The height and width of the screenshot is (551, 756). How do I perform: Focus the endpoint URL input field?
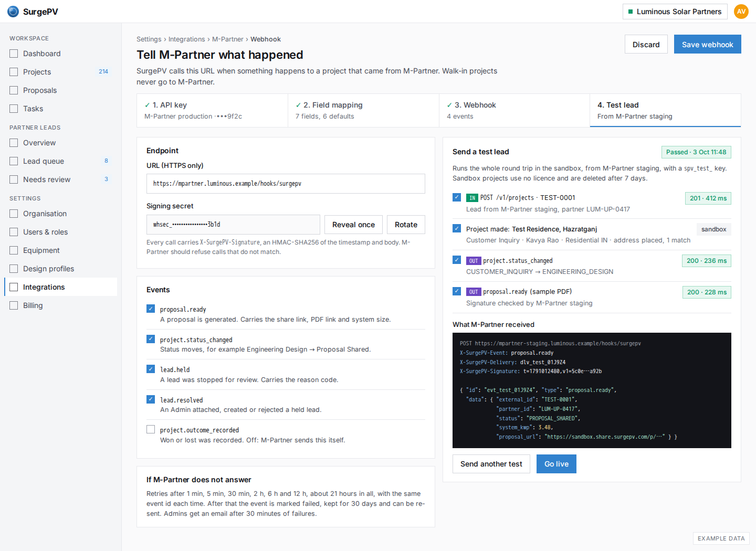click(x=286, y=184)
